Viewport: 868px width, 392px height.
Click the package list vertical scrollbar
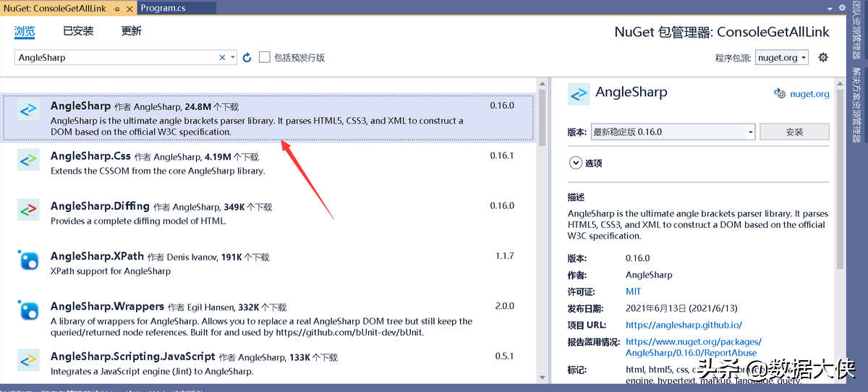click(542, 117)
